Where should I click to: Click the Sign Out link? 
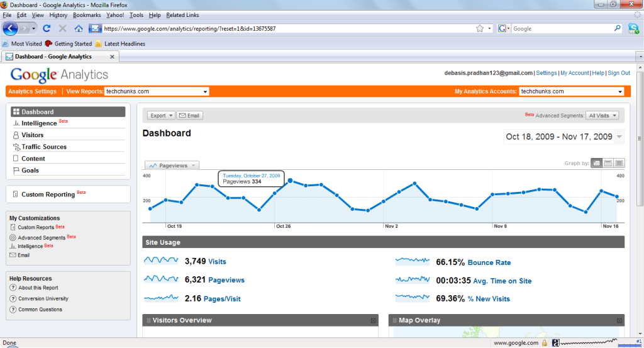click(x=619, y=73)
